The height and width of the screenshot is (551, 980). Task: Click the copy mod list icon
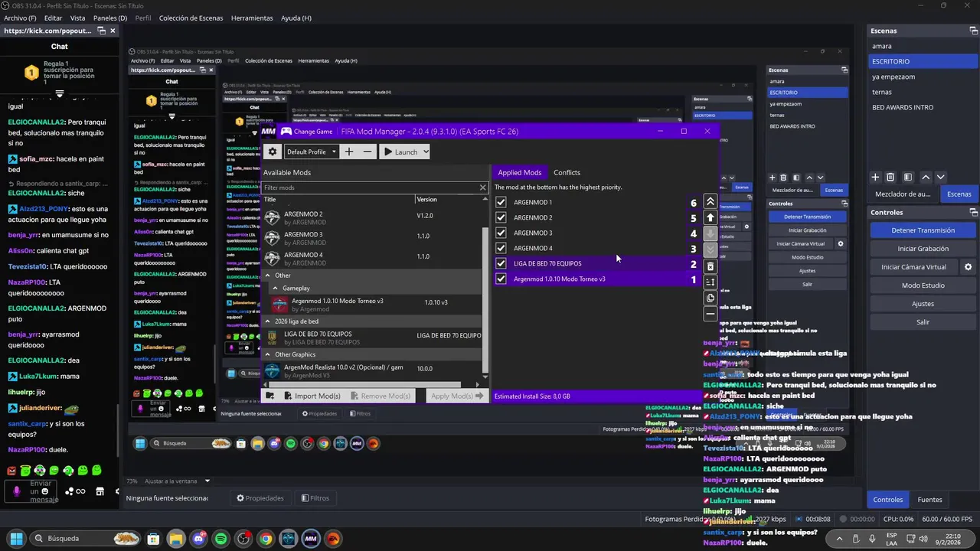(x=710, y=298)
